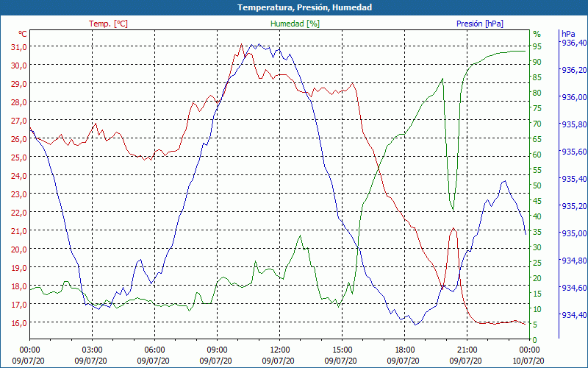Screen dimensions: 588x368
Task: Click the blue 'hPa' unit label
Action: click(x=568, y=34)
